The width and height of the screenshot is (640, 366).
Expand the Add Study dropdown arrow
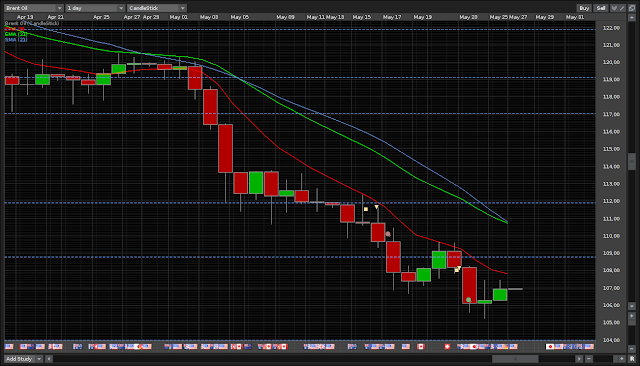(39, 359)
